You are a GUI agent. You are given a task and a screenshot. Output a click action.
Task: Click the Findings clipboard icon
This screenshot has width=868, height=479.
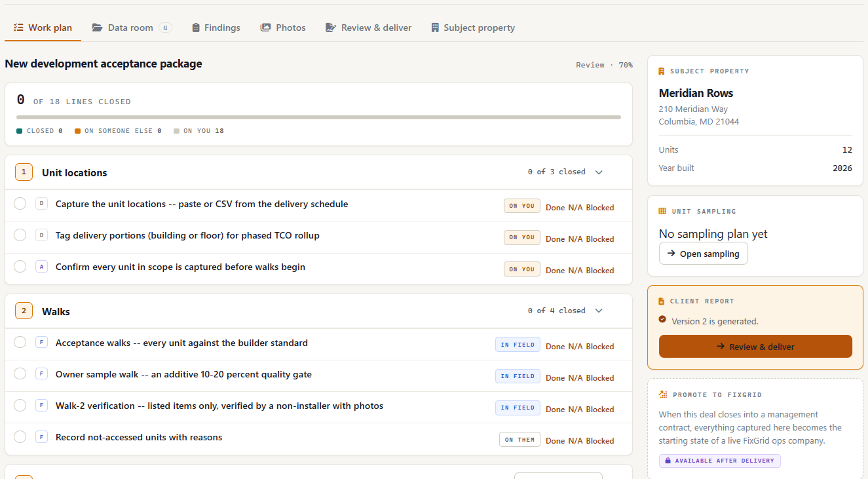[x=196, y=28]
